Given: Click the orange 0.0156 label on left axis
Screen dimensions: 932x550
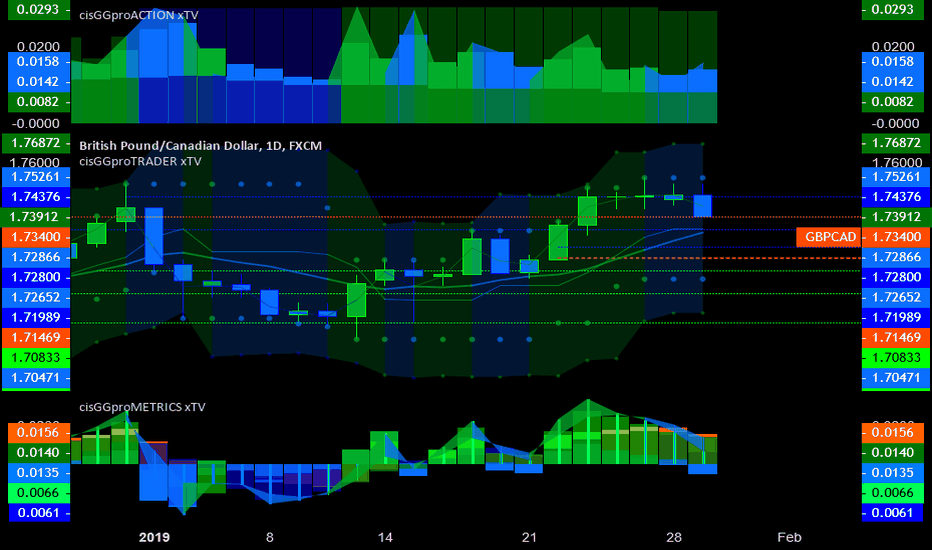Looking at the screenshot, I should (x=39, y=433).
